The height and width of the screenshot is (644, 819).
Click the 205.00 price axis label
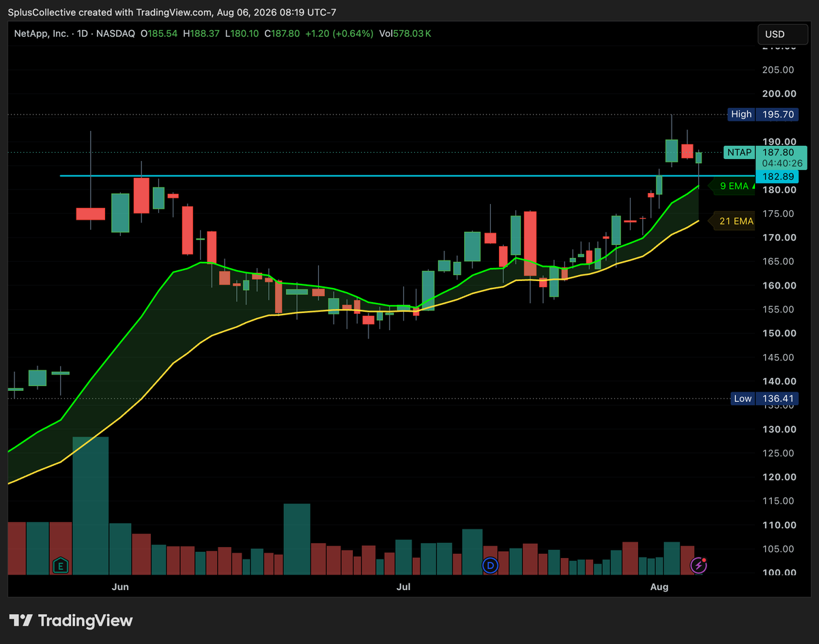pyautogui.click(x=778, y=70)
